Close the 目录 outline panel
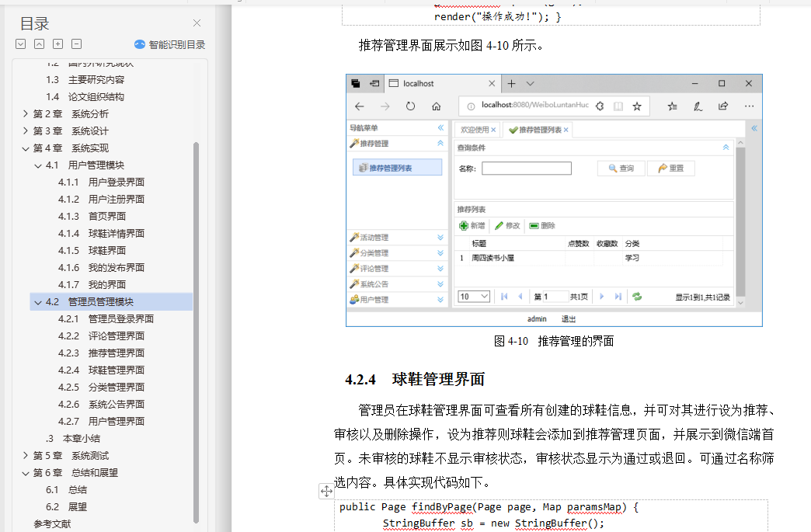 197,23
